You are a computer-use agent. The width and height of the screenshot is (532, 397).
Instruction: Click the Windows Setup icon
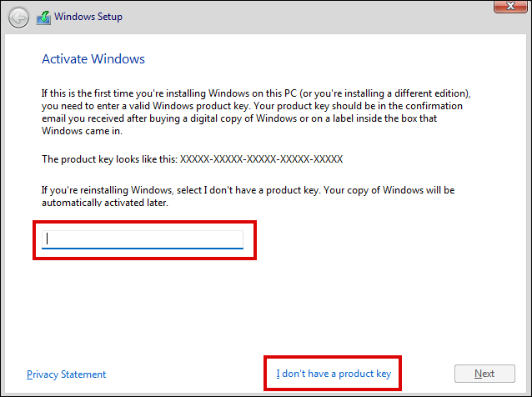[x=43, y=18]
